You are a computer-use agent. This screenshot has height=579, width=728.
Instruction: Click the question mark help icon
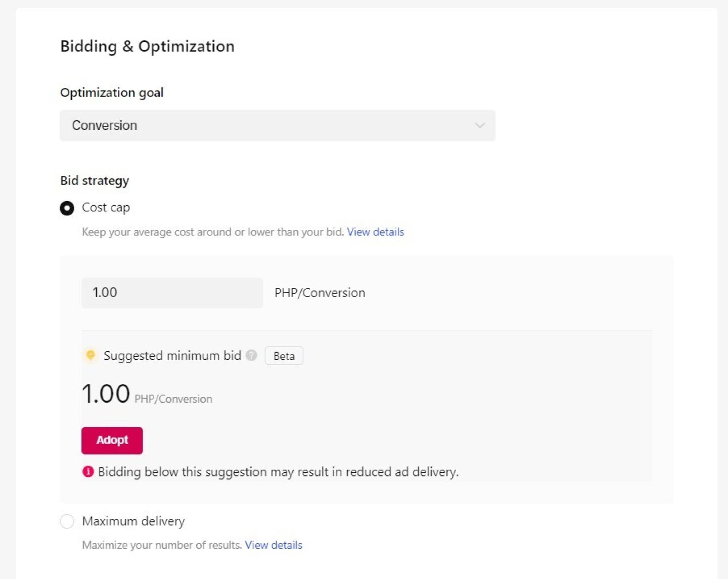tap(251, 355)
